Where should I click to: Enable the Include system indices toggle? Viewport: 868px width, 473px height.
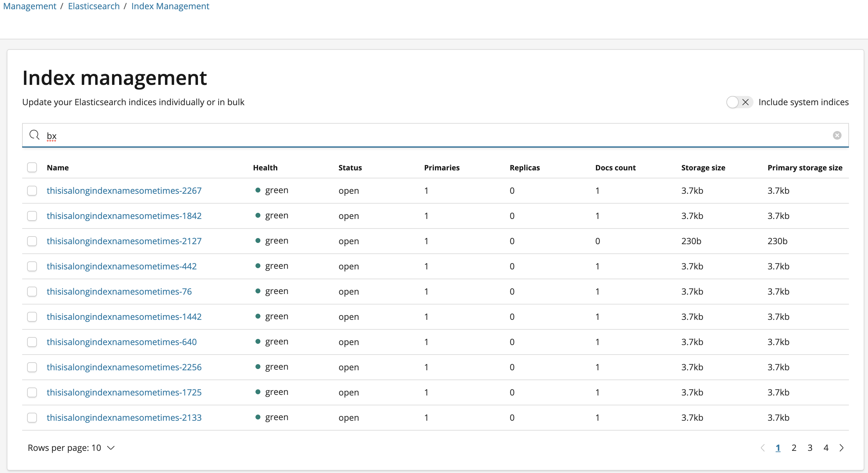pyautogui.click(x=739, y=102)
